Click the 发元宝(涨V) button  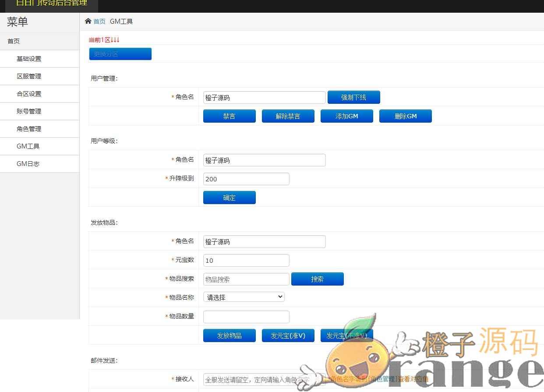288,335
